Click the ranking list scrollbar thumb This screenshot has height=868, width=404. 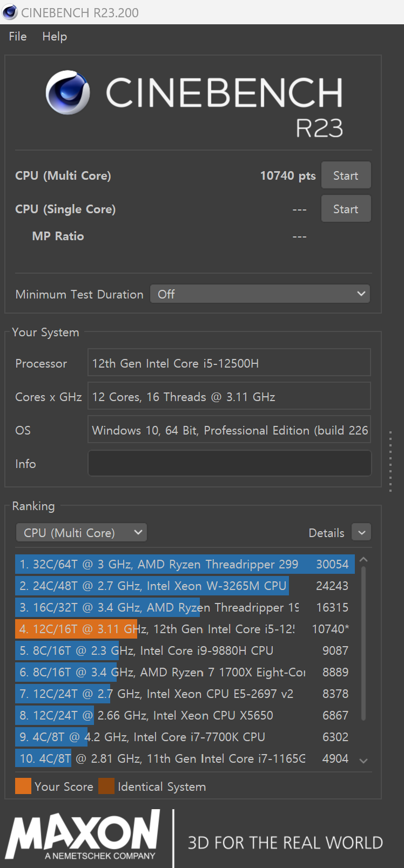(x=363, y=643)
